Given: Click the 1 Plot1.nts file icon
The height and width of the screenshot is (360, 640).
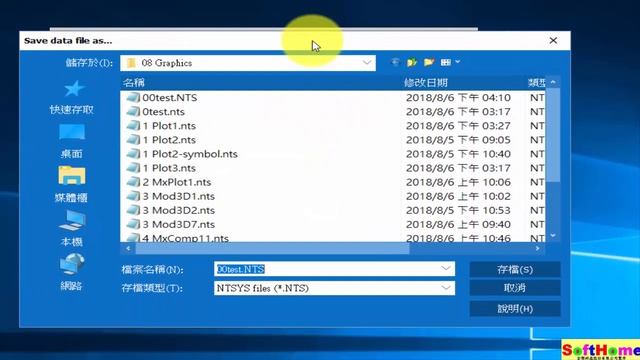Looking at the screenshot, I should tap(133, 126).
